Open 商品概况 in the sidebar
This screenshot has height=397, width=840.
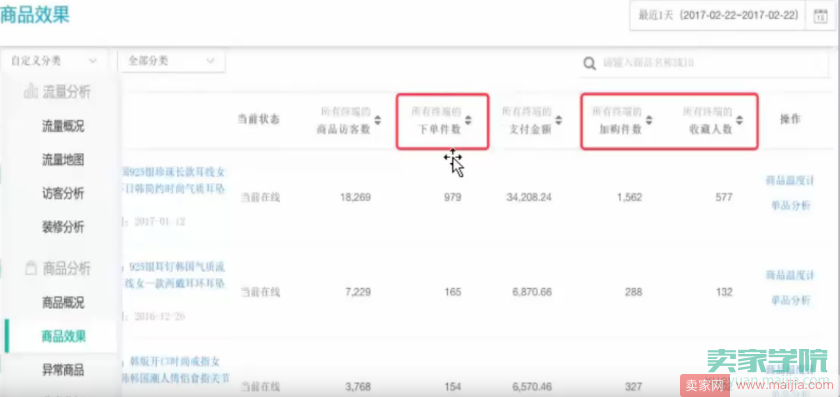click(63, 302)
